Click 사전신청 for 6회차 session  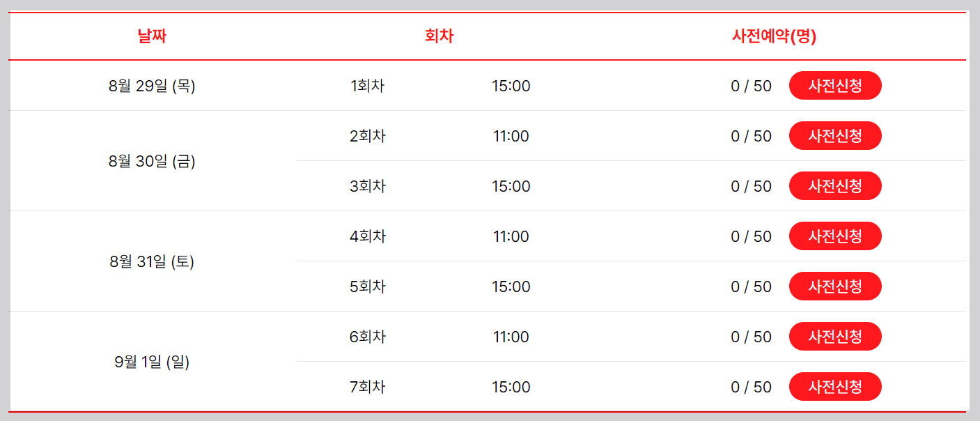(x=835, y=336)
